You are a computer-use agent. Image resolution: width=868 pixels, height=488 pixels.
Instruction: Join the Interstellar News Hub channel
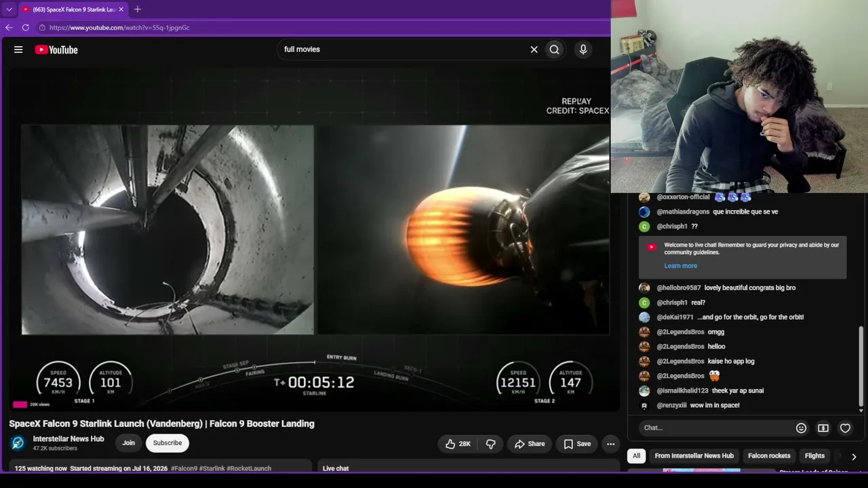click(129, 443)
